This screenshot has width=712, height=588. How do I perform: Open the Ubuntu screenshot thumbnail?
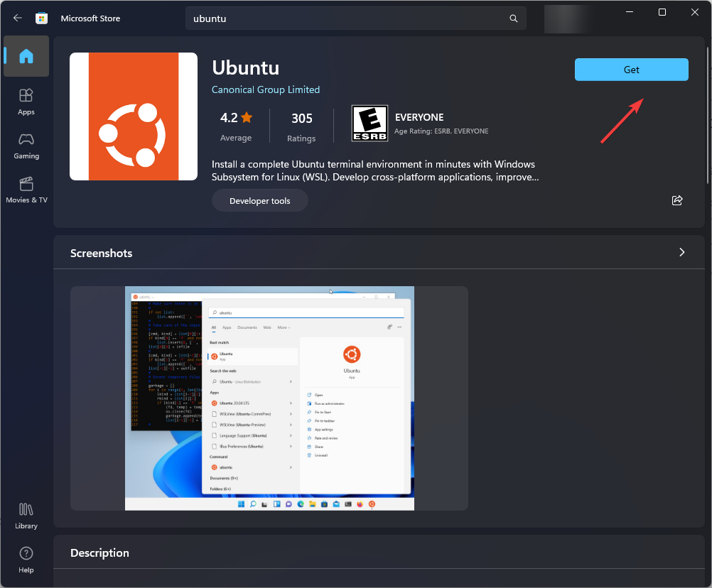coord(269,398)
